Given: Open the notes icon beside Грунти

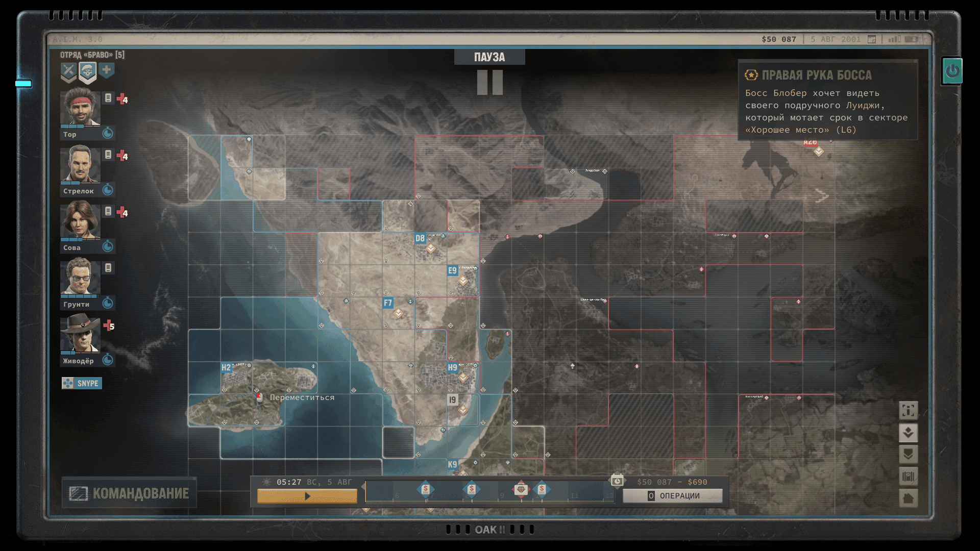Looking at the screenshot, I should click(108, 267).
